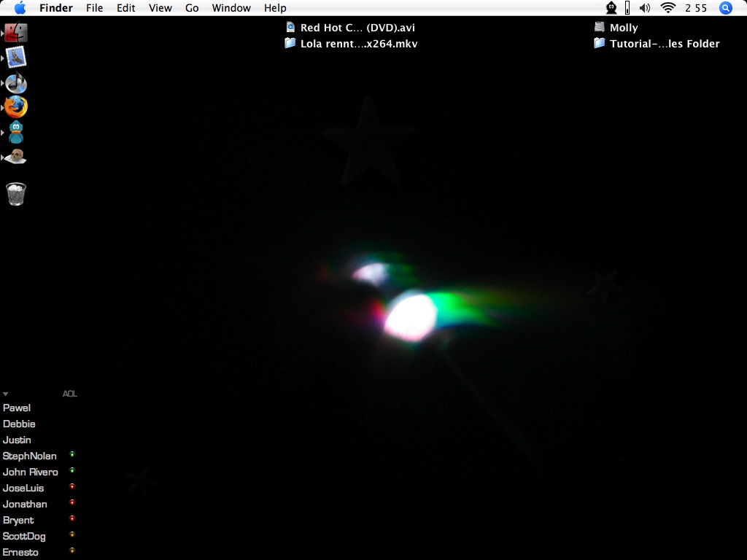747x560 pixels.
Task: Open the volume control in menu bar
Action: point(645,7)
